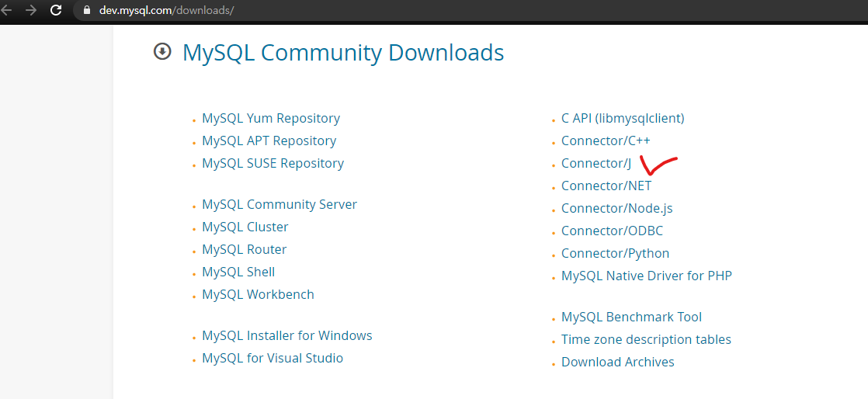The image size is (868, 399).
Task: Open MySQL Router link
Action: point(244,250)
